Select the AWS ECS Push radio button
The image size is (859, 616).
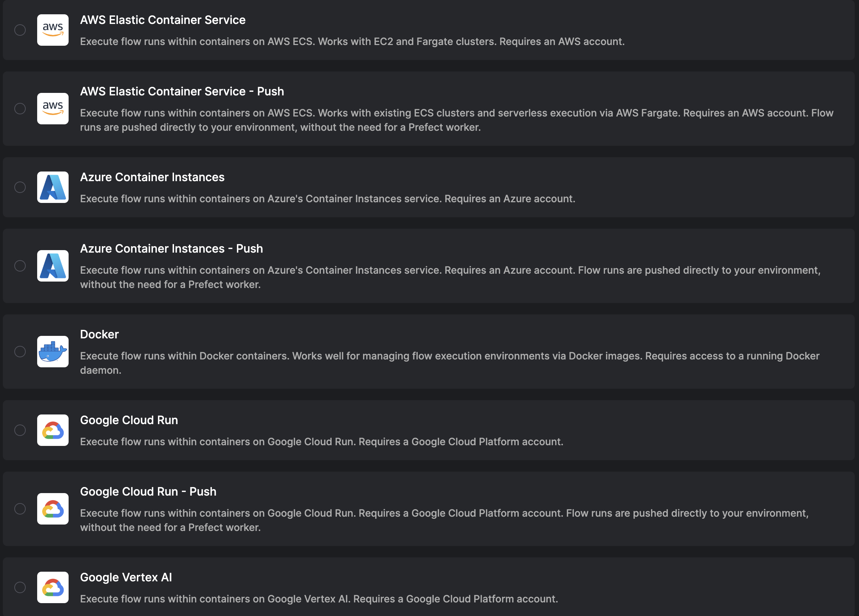coord(20,109)
